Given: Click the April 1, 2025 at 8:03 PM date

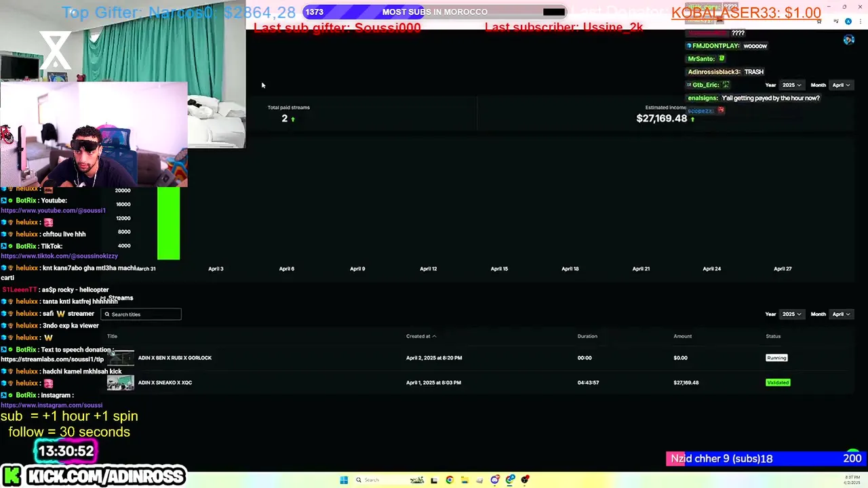Looking at the screenshot, I should pyautogui.click(x=433, y=383).
